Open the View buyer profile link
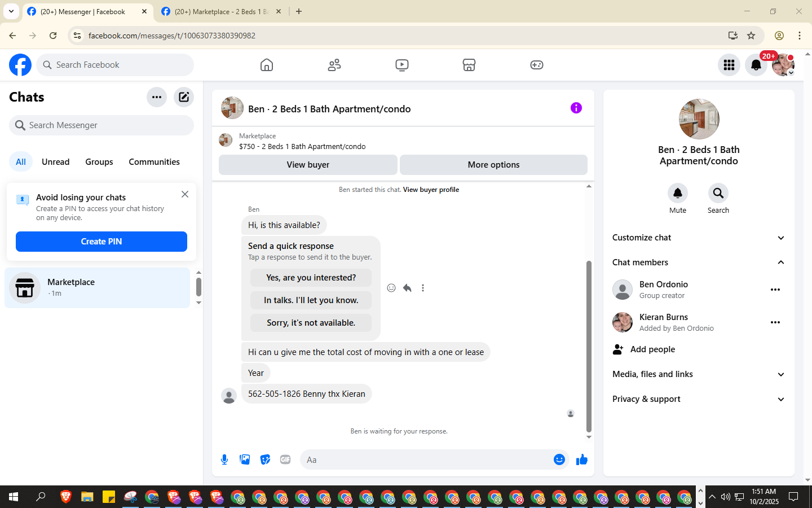The image size is (812, 508). 431,190
